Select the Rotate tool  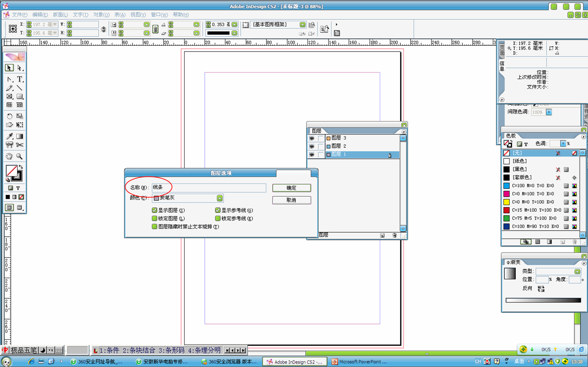click(9, 116)
